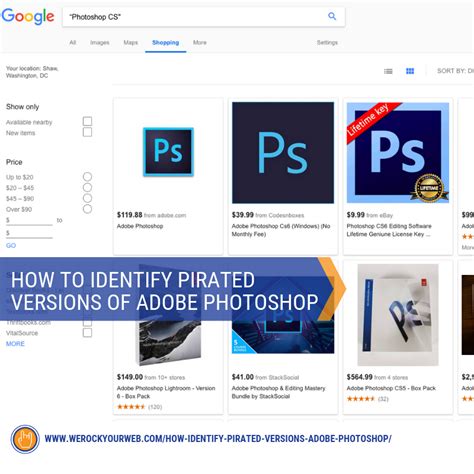Click the $119.88 from adobe.com text
The image size is (474, 474).
[x=151, y=215]
